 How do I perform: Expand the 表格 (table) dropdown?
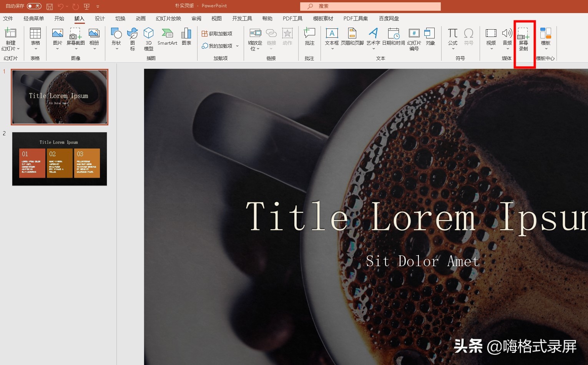[x=35, y=48]
